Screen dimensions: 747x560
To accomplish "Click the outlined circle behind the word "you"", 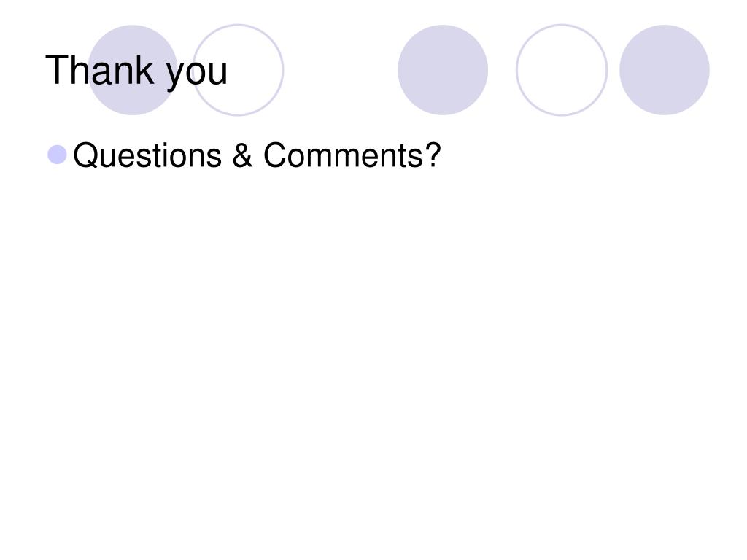I will 238,70.
